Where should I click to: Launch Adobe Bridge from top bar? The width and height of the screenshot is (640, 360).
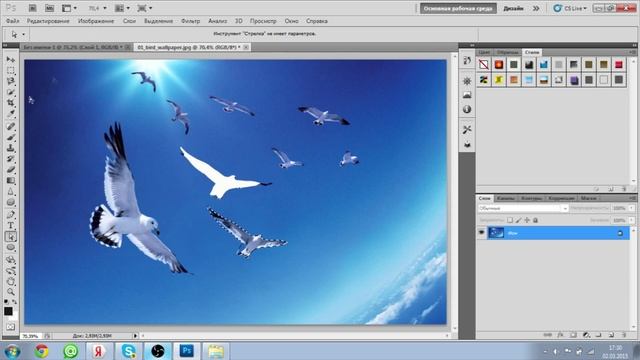pos(33,8)
